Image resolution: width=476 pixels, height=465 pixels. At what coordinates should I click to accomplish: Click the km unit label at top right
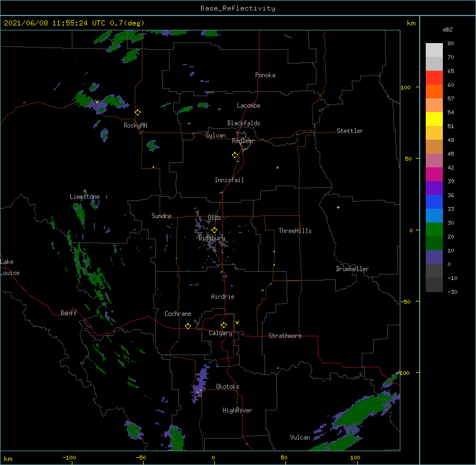411,23
